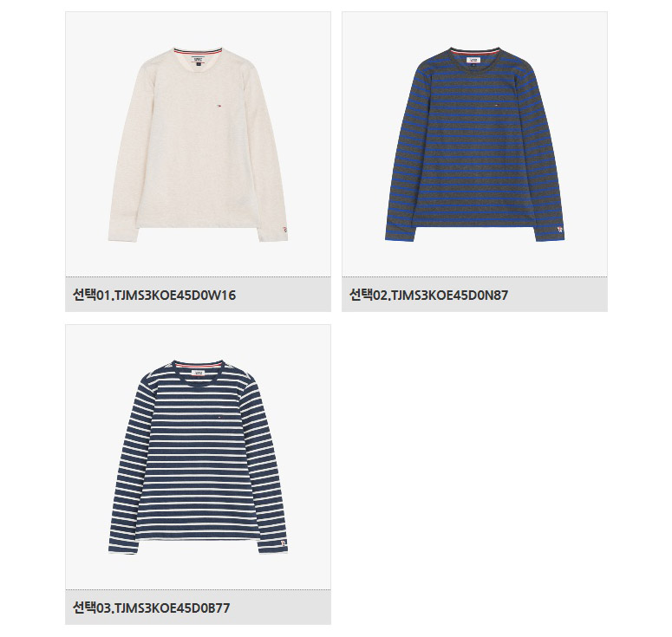The image size is (672, 637).
Task: Click the neck label of gray striped shirt
Action: click(x=474, y=58)
